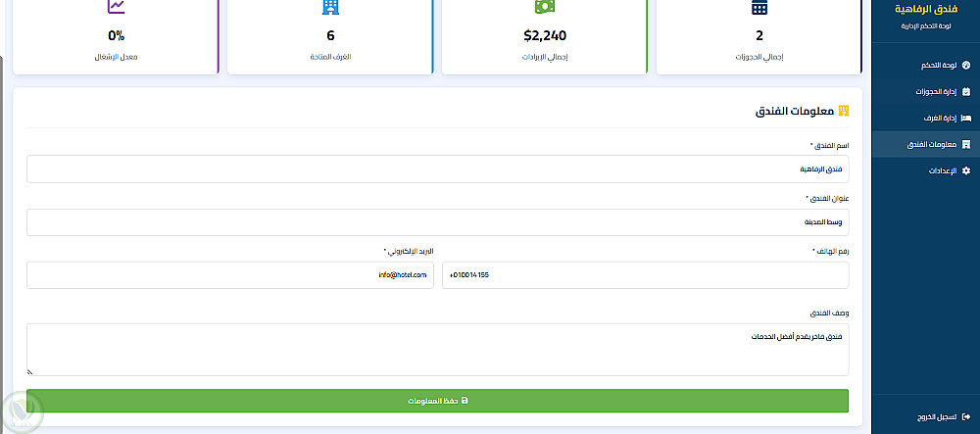
Task: Click the الغرف المتاحة card label
Action: (x=330, y=57)
